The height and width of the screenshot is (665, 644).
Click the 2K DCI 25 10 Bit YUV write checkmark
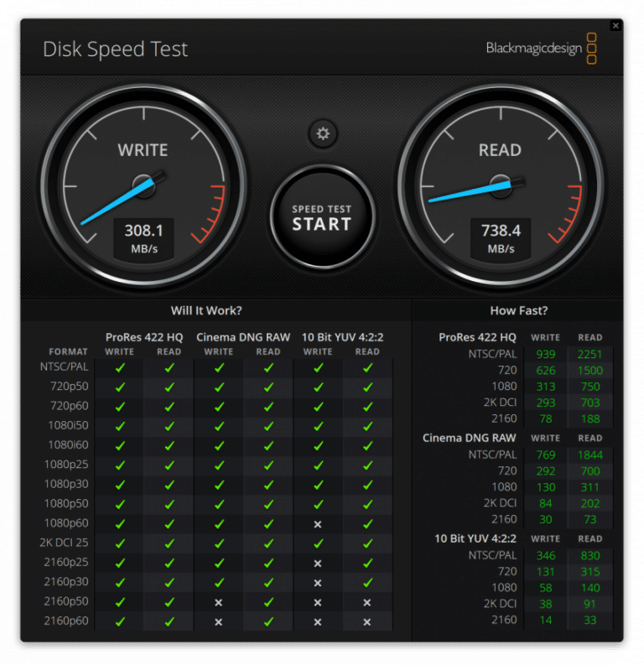click(x=318, y=543)
